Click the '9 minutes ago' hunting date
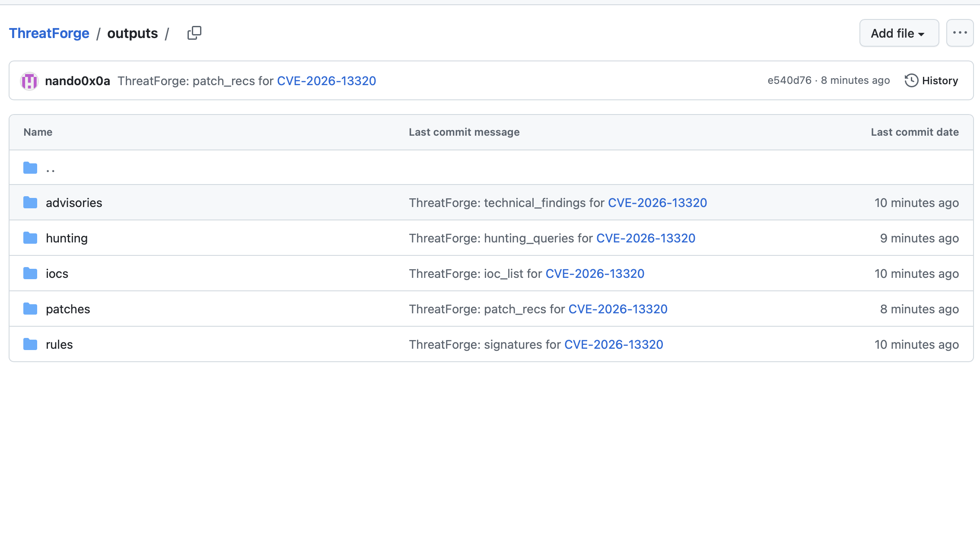The width and height of the screenshot is (980, 535). point(920,238)
